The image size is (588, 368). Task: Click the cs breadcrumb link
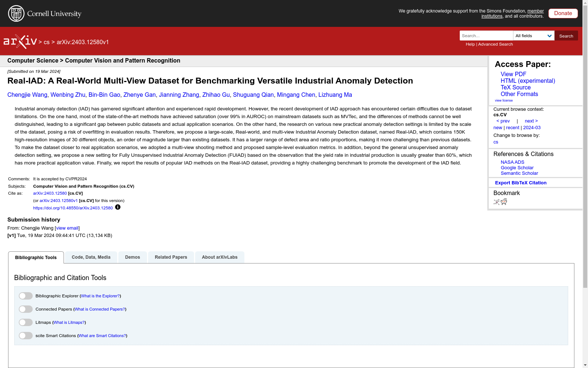tap(46, 42)
